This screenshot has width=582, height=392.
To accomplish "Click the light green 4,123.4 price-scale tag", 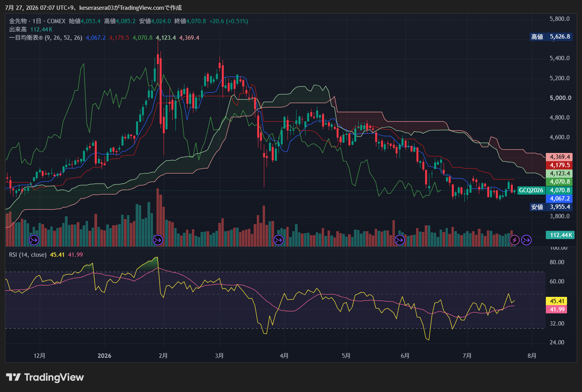I will point(559,173).
